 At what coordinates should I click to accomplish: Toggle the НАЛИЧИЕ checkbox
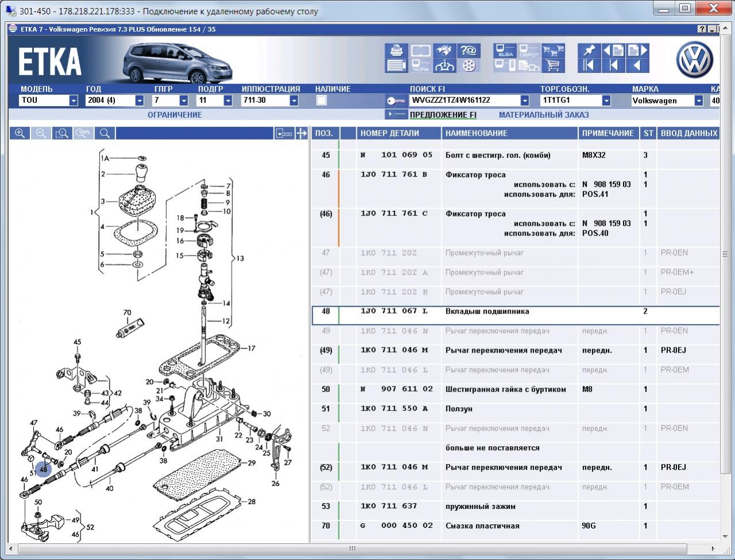pos(322,101)
